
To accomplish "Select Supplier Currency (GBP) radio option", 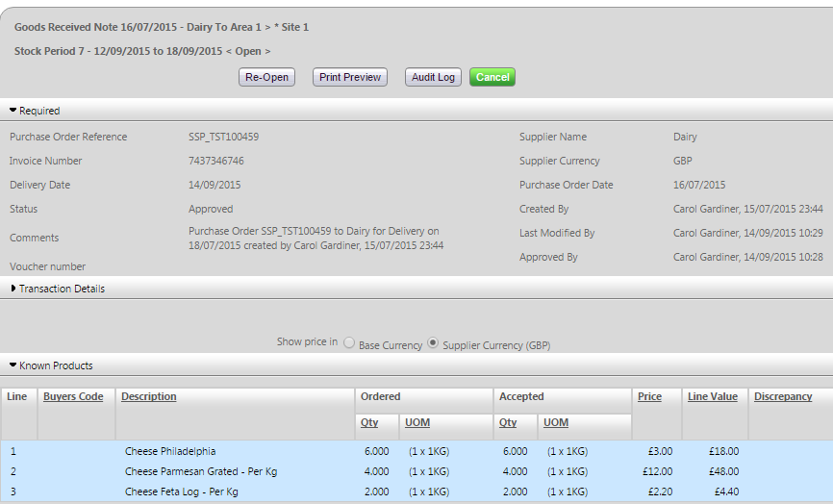I will pos(433,343).
